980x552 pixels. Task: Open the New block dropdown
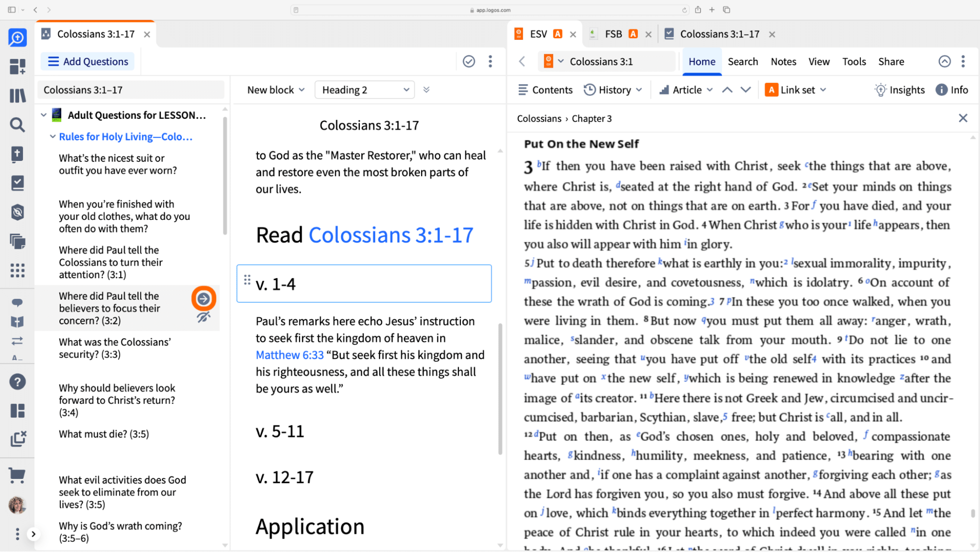[276, 90]
